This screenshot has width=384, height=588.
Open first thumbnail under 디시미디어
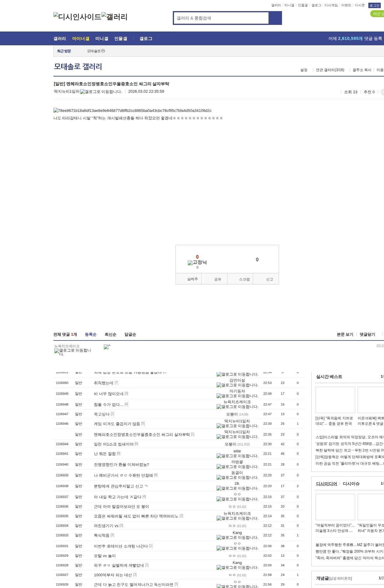pyautogui.click(x=335, y=507)
